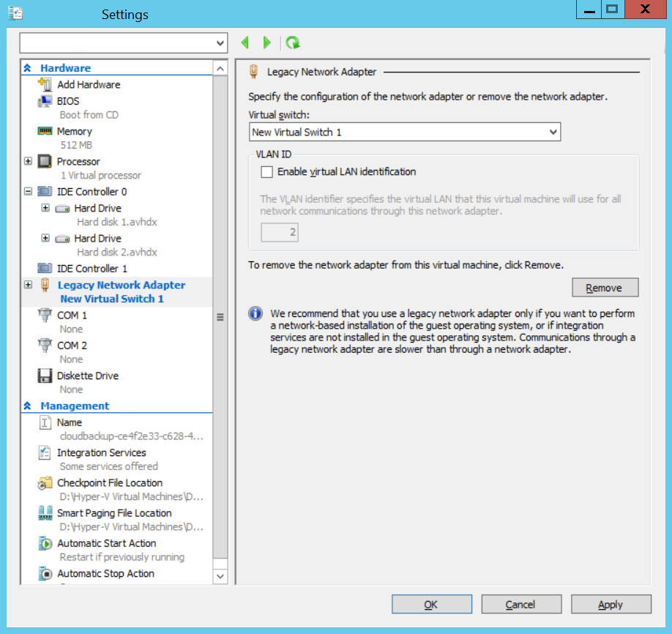Open COM 1 port settings
The width and height of the screenshot is (672, 634).
[72, 316]
